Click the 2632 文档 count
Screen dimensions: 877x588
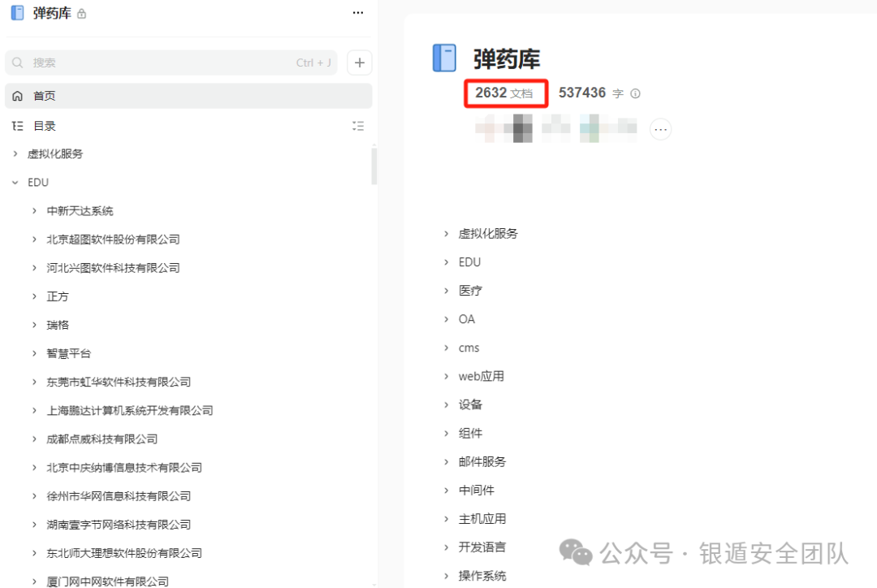[504, 93]
